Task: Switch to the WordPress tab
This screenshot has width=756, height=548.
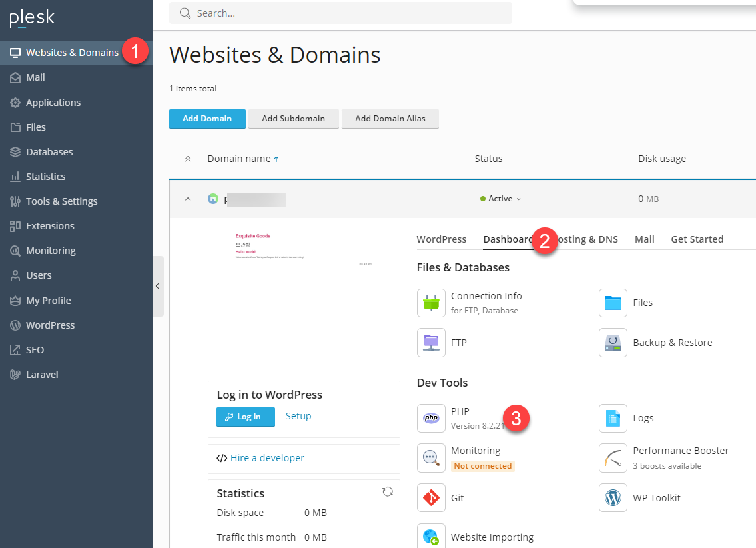Action: pyautogui.click(x=441, y=239)
